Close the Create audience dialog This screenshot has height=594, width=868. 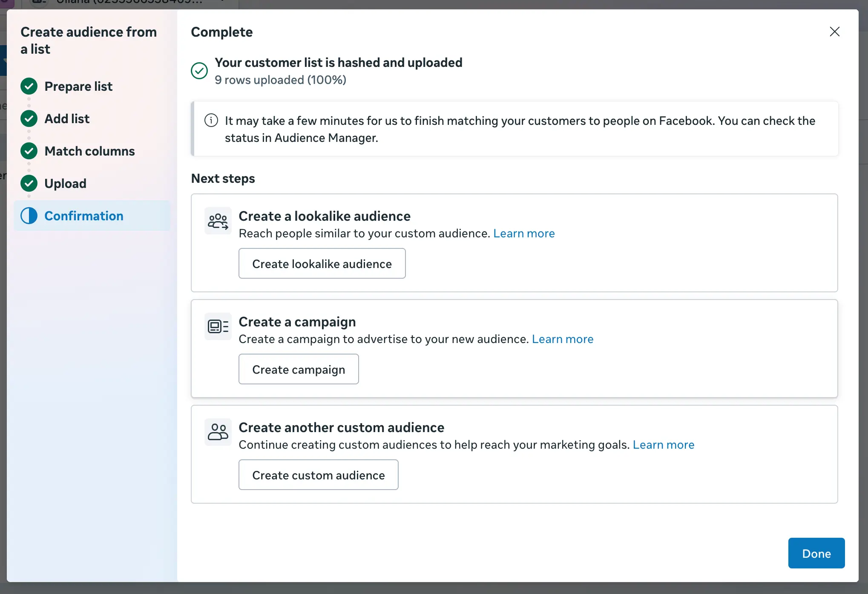coord(834,32)
